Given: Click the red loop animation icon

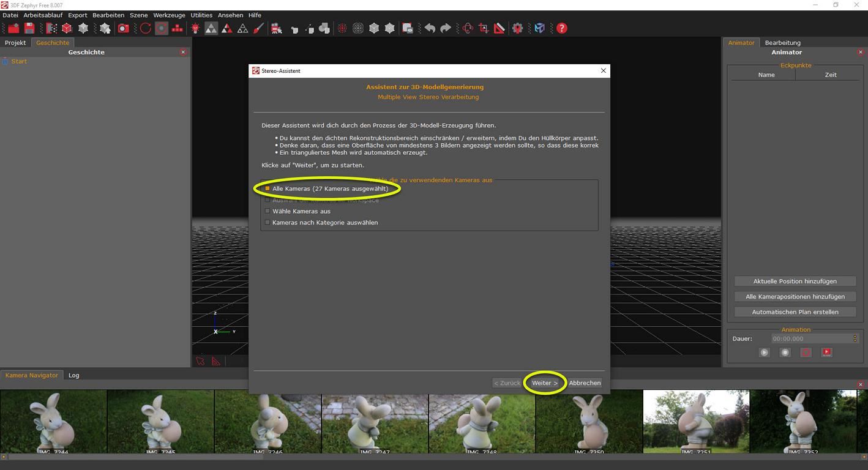Looking at the screenshot, I should [x=806, y=352].
